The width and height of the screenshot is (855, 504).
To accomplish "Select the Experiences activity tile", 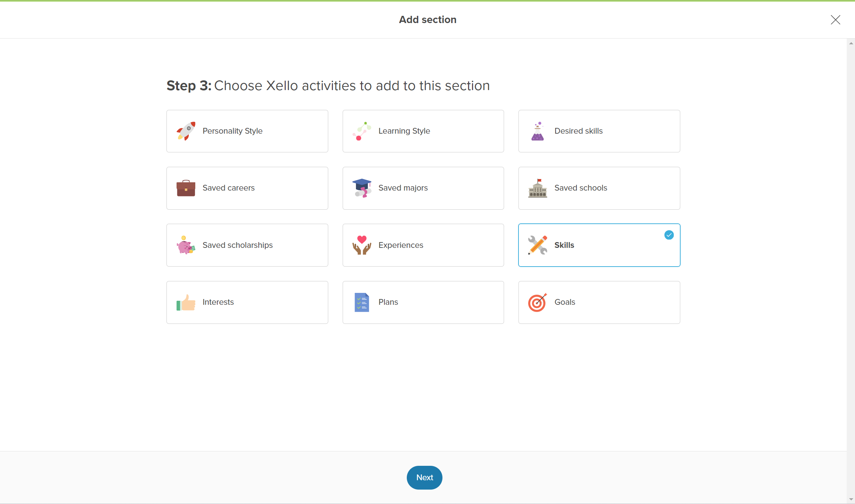I will (x=423, y=245).
